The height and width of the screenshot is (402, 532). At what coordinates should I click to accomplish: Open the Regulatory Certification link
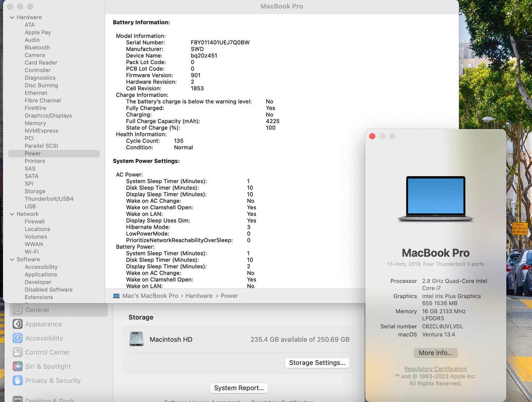click(436, 368)
